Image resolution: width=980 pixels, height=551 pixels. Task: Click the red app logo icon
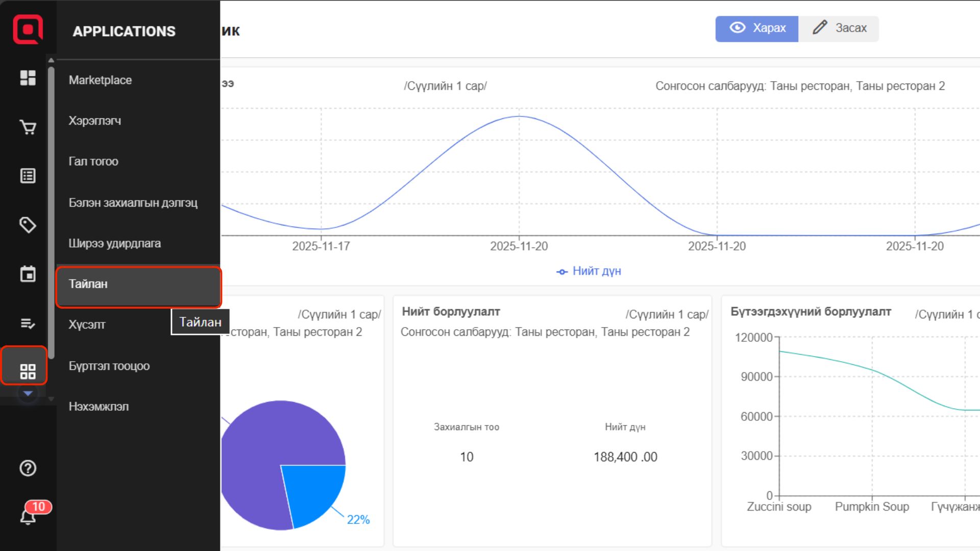(x=28, y=29)
